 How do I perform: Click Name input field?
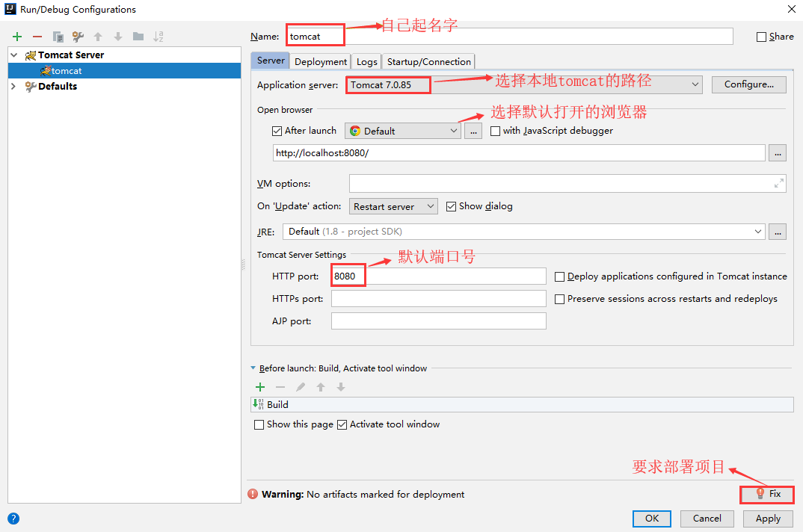coord(510,37)
